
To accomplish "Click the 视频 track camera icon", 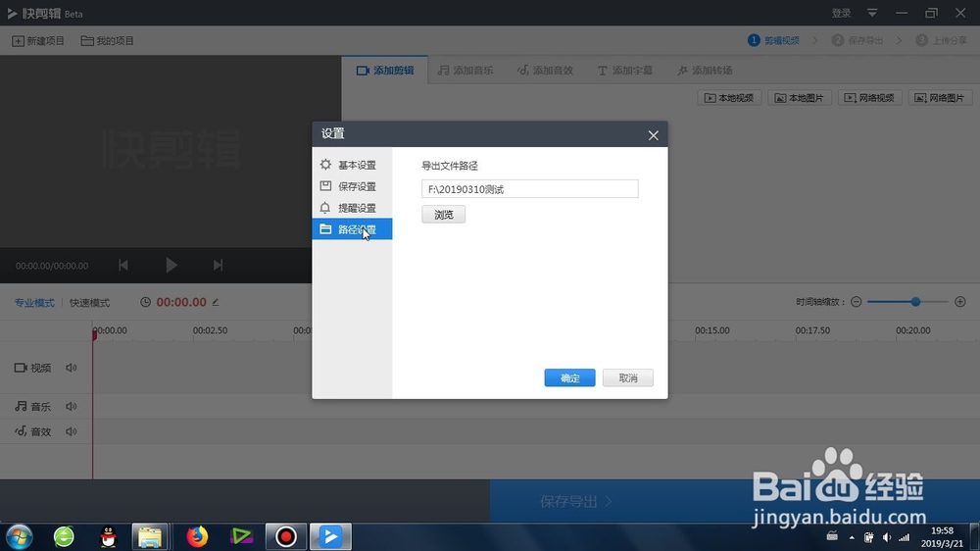I will tap(21, 368).
